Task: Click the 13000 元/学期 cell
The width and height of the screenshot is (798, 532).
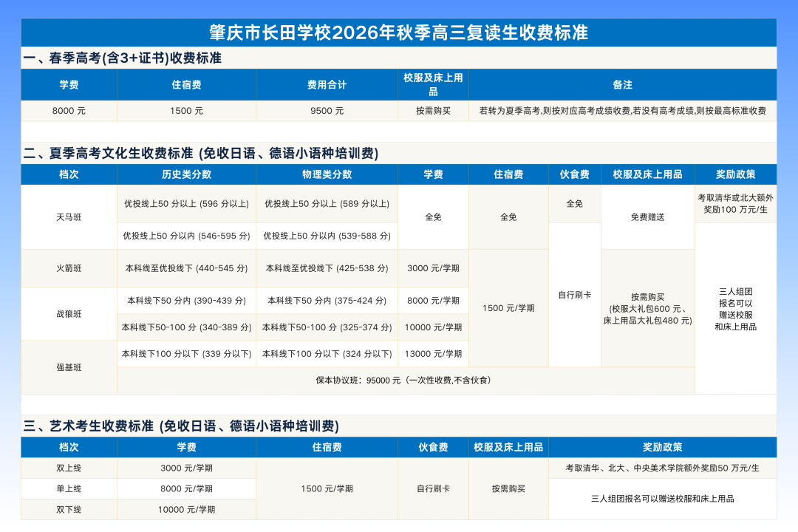Action: pos(433,354)
